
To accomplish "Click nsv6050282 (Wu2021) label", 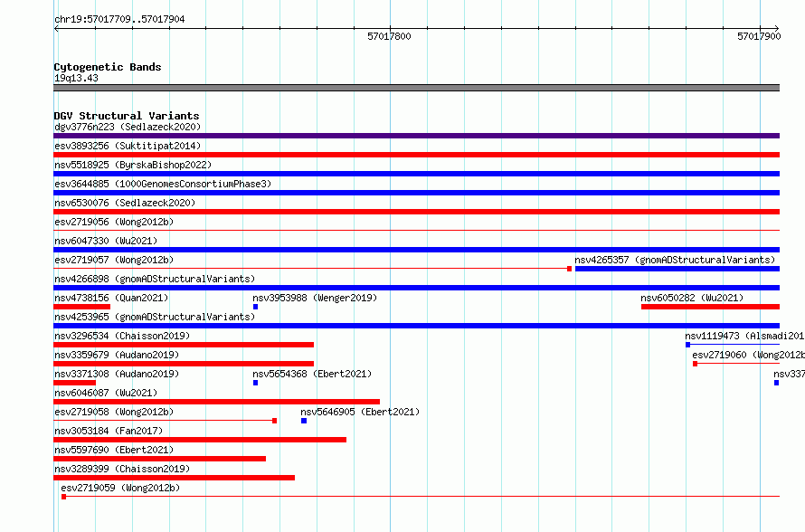I will (x=692, y=298).
